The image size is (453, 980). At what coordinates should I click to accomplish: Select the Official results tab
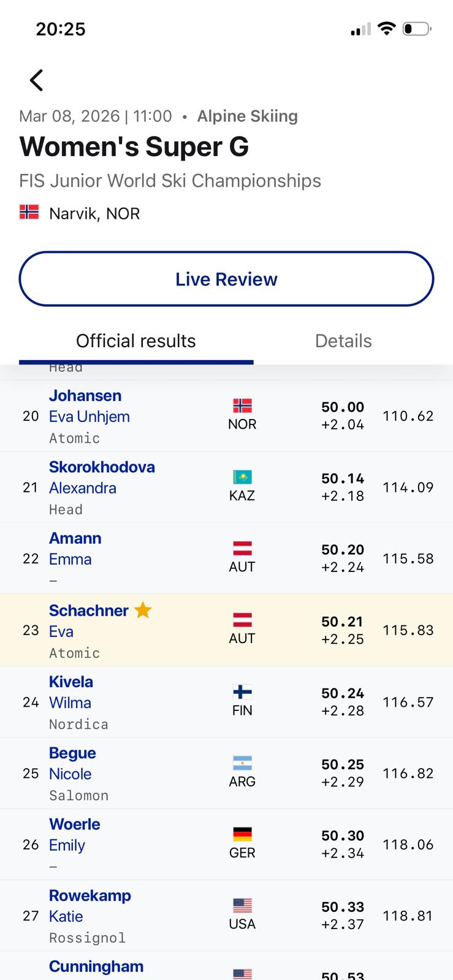pyautogui.click(x=136, y=341)
